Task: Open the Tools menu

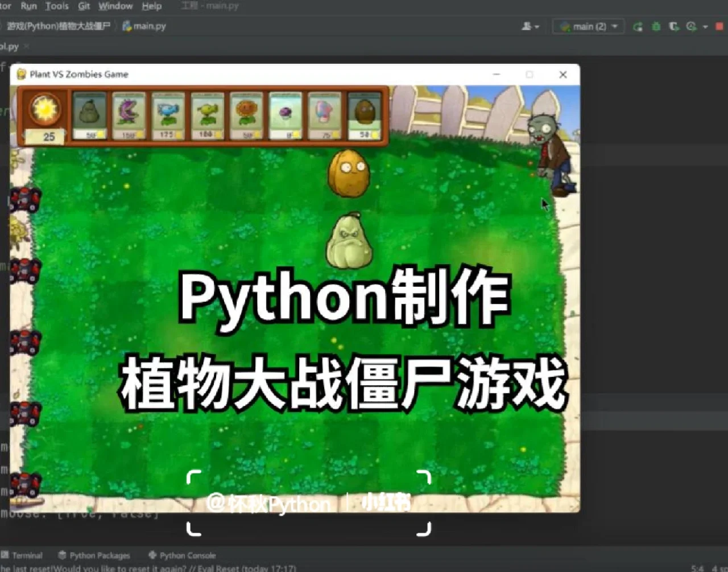Action: (x=57, y=6)
